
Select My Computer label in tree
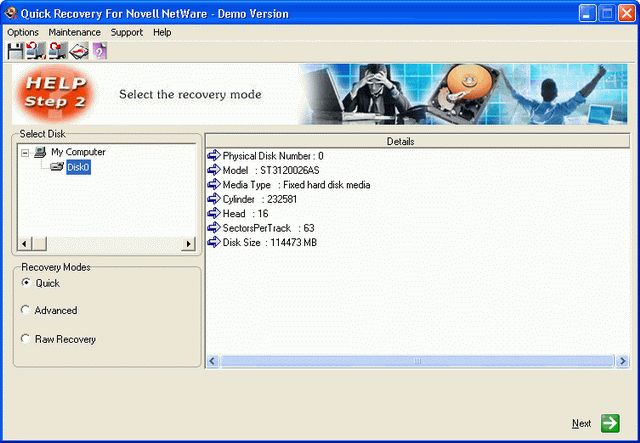78,152
